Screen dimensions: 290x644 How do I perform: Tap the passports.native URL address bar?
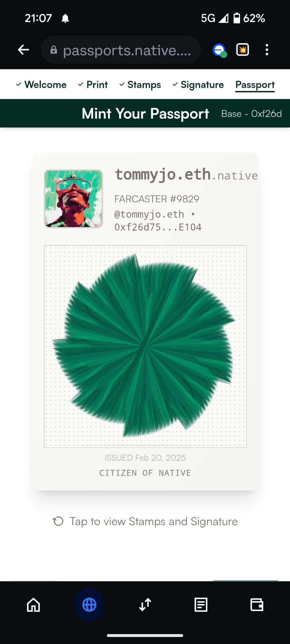tap(121, 50)
